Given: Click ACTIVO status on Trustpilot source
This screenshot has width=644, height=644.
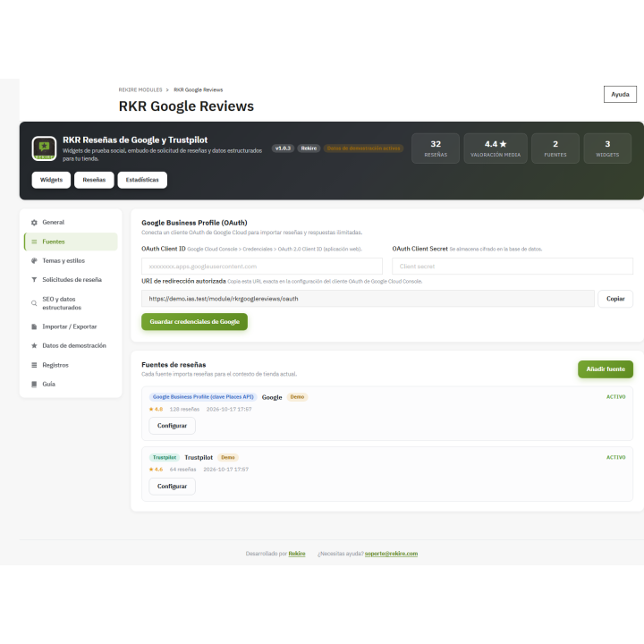Looking at the screenshot, I should tap(615, 458).
